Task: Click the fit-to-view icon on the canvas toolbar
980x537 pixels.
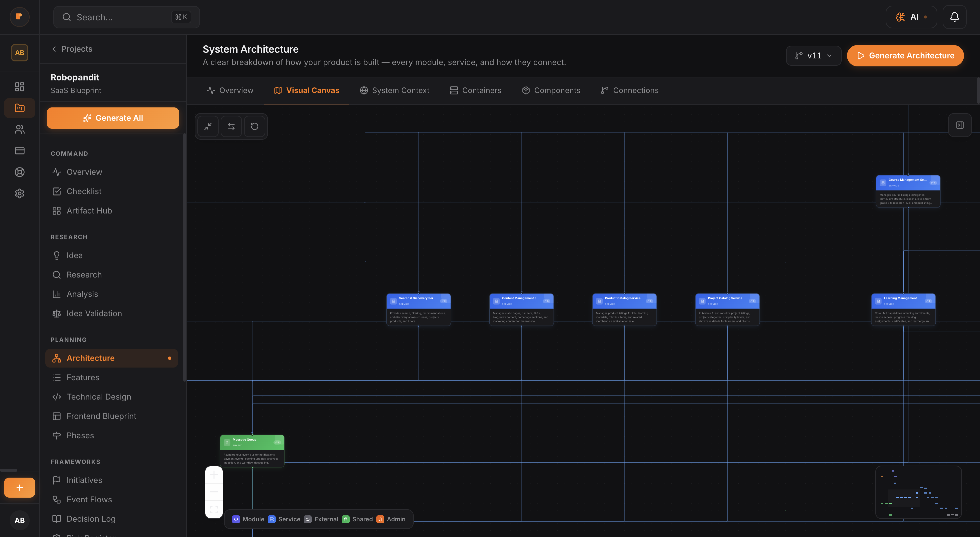Action: click(208, 126)
